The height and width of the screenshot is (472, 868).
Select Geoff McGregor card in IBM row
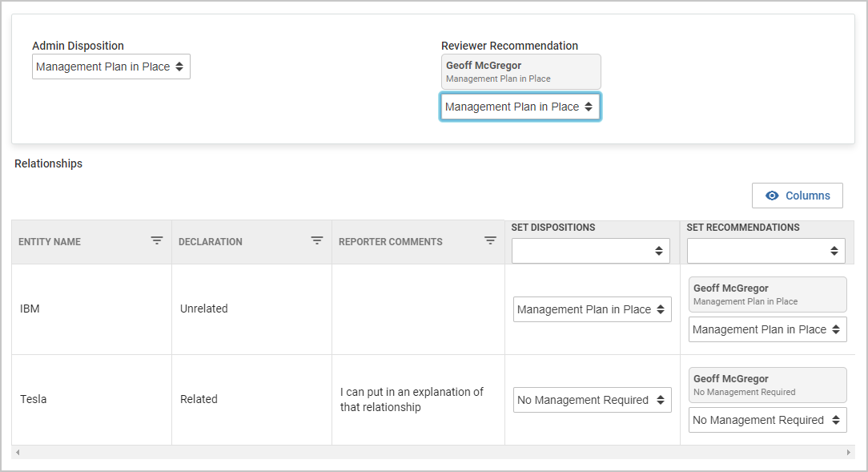coord(767,294)
